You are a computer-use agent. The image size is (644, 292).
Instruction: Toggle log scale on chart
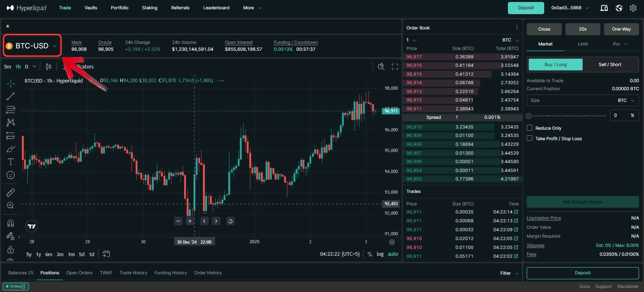click(x=380, y=254)
